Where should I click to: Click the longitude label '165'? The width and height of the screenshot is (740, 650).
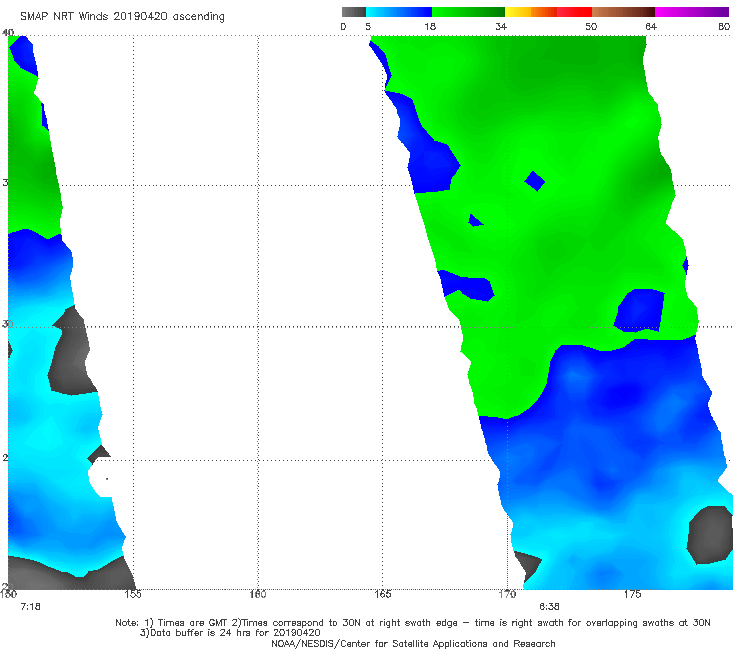(x=383, y=594)
